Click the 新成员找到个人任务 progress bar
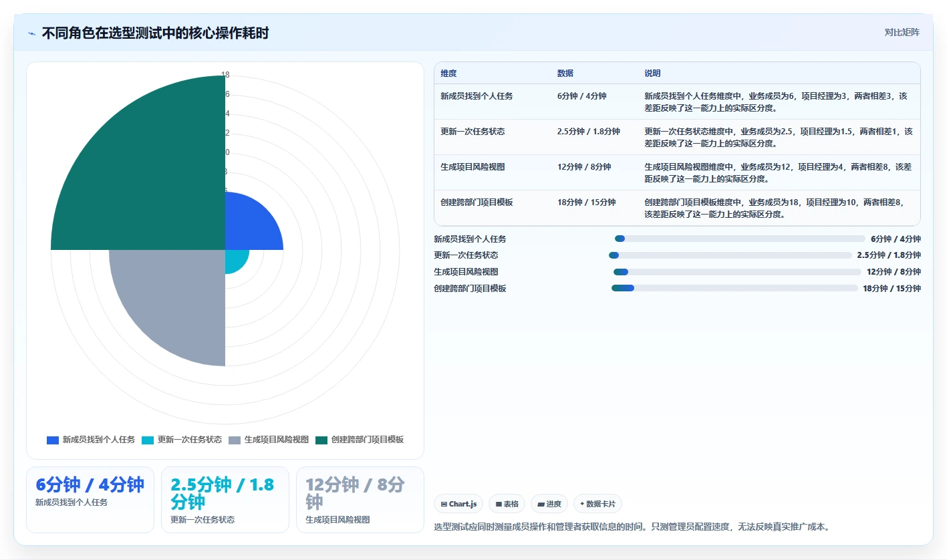Screen dimensions: 947x560 click(740, 239)
